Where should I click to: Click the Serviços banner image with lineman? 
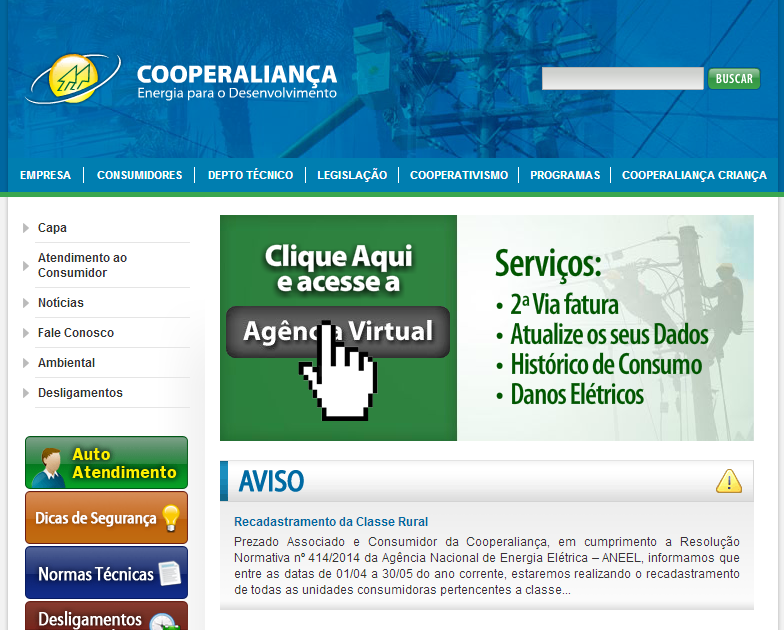(x=605, y=328)
